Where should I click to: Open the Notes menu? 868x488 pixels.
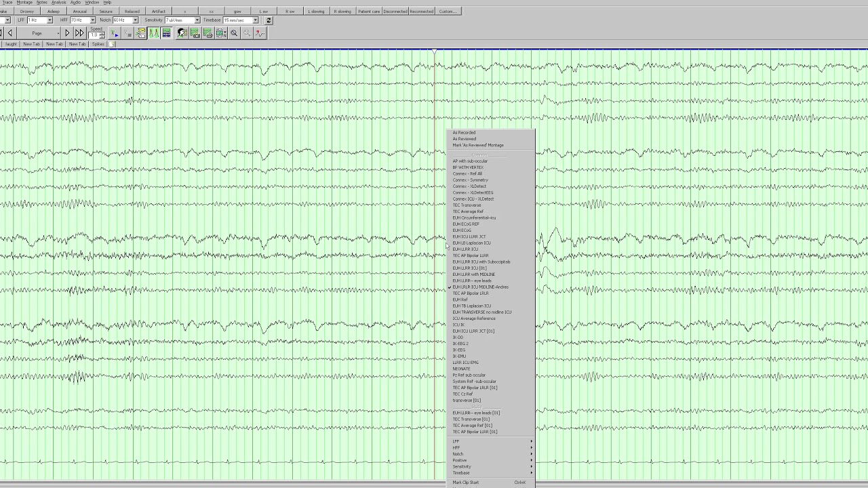coord(42,3)
